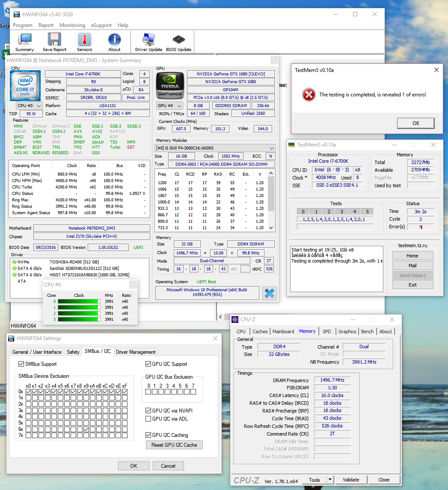Open the Safety tab in Settings
The image size is (448, 490).
click(x=73, y=352)
